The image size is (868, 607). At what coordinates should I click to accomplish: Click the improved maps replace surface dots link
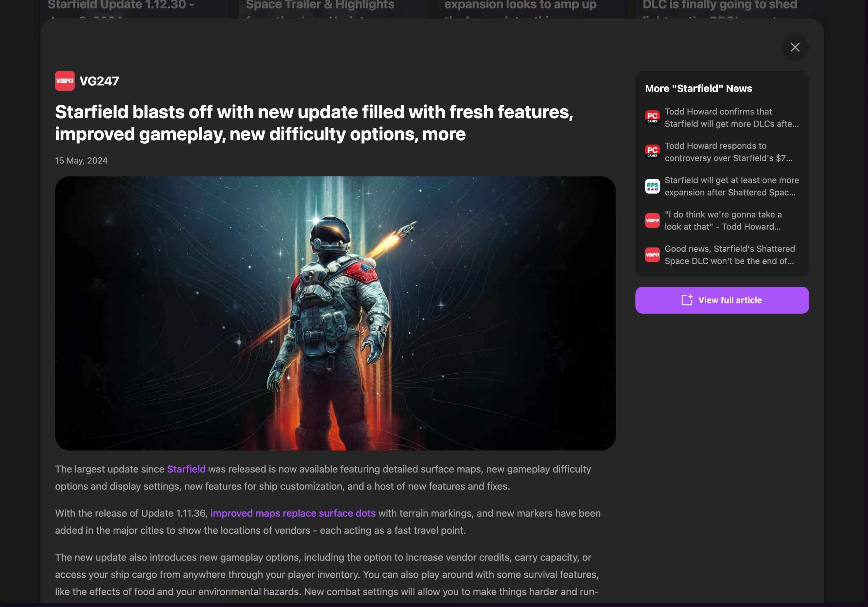click(x=293, y=513)
